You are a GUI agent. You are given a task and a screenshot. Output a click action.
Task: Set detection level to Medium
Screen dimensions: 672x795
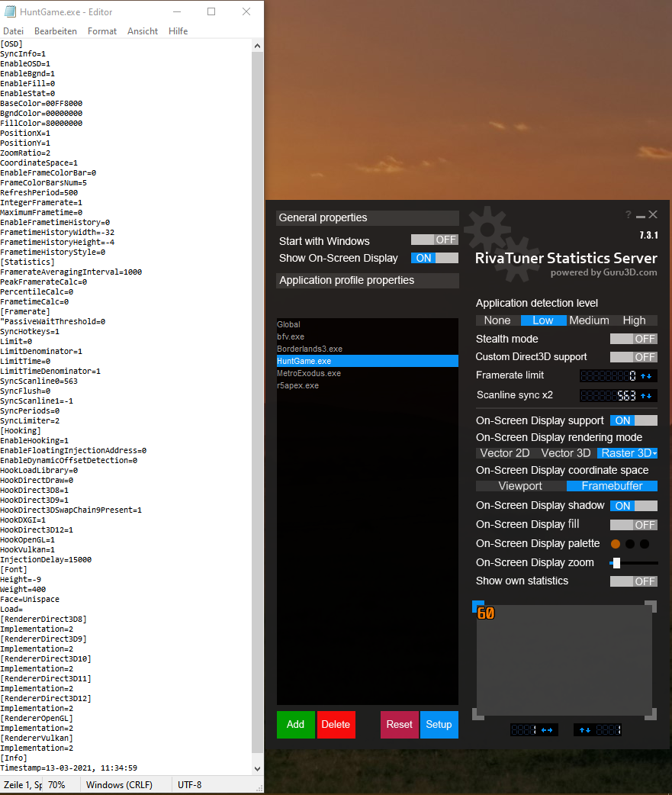click(x=589, y=320)
